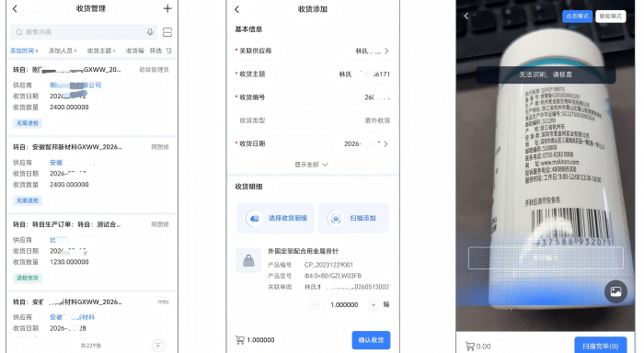
Task: Open the 添加人员 filter
Action: [63, 51]
